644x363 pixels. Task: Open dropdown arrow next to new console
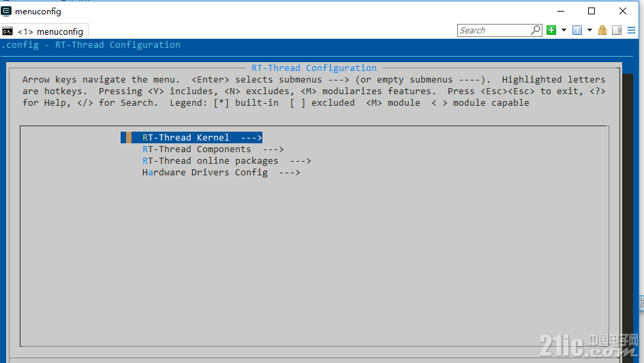click(564, 30)
